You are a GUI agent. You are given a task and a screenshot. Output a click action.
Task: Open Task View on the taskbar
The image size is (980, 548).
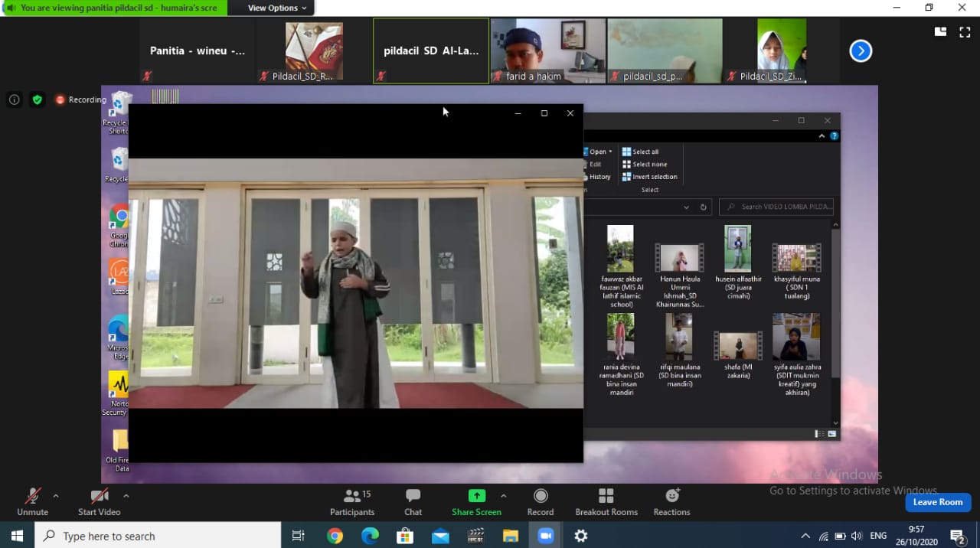pos(299,536)
